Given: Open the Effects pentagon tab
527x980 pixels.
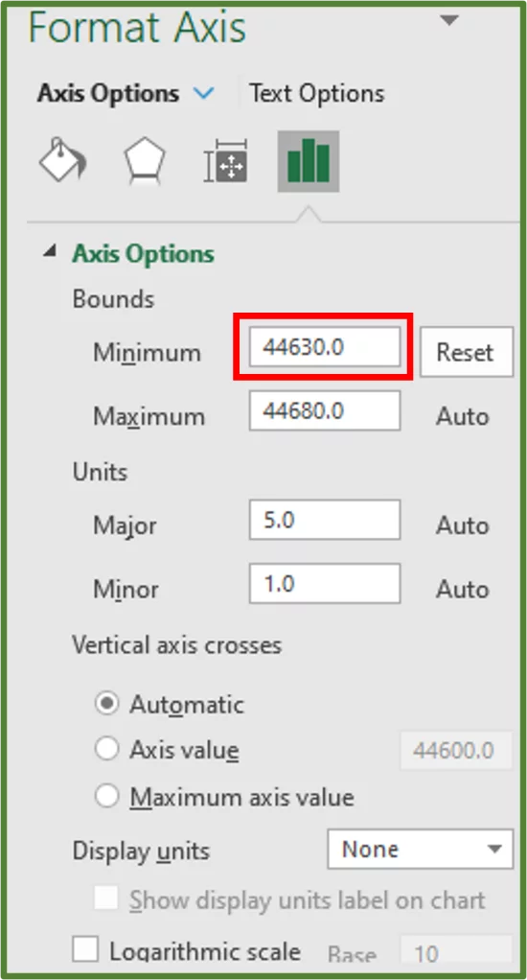Looking at the screenshot, I should pos(145,161).
